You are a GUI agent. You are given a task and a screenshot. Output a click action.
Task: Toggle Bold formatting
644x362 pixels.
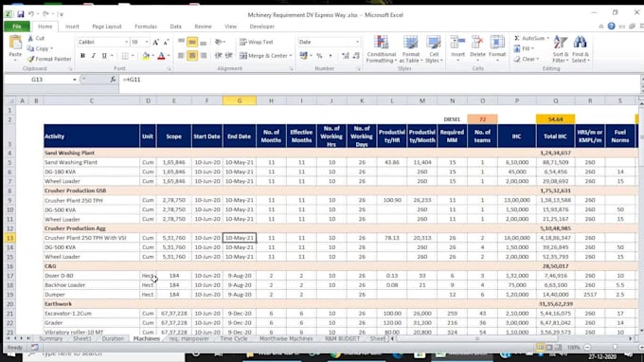(82, 56)
